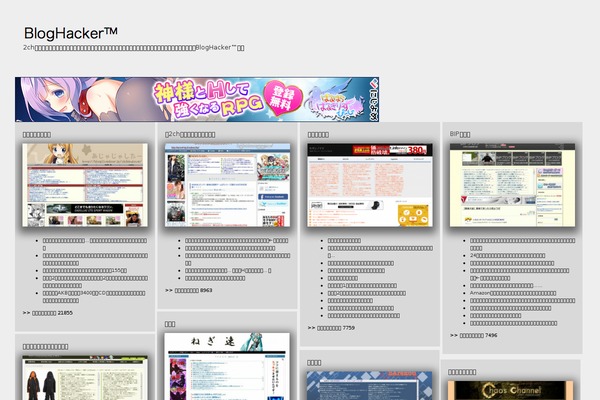Open the card heading beginning with BIP

point(460,134)
